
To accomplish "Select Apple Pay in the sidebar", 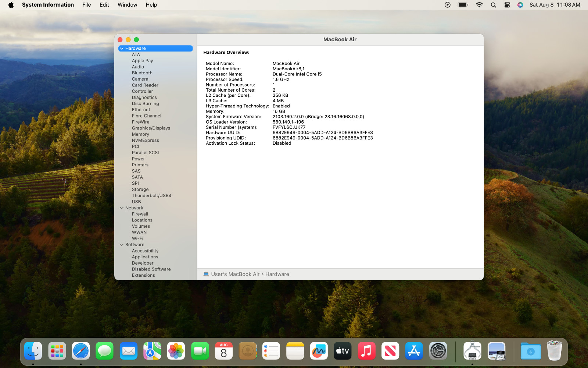I will click(x=143, y=61).
